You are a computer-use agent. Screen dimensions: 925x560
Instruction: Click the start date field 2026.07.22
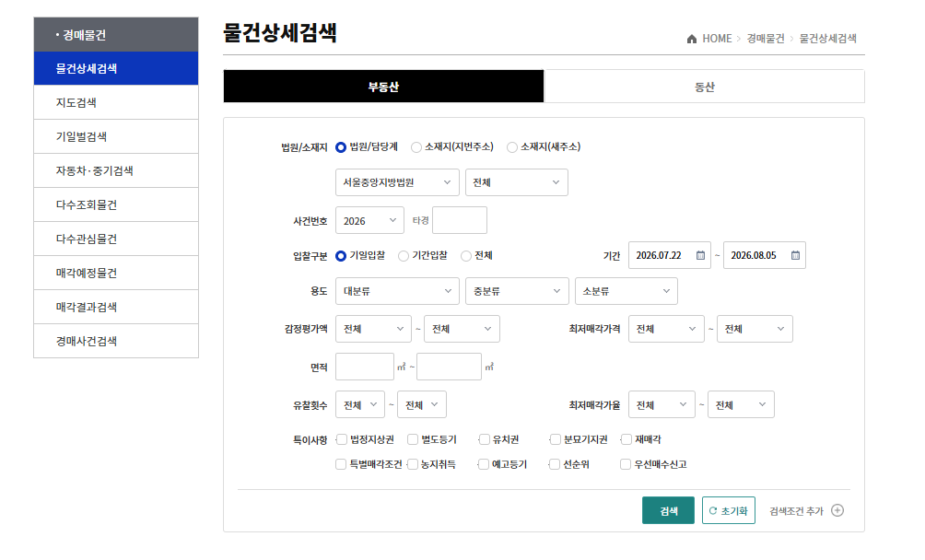(x=670, y=255)
